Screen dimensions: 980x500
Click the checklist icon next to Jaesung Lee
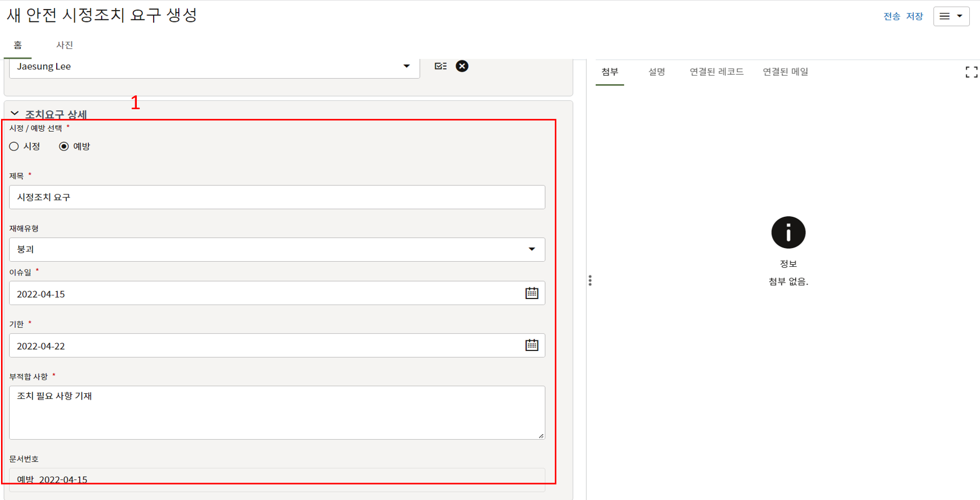440,66
